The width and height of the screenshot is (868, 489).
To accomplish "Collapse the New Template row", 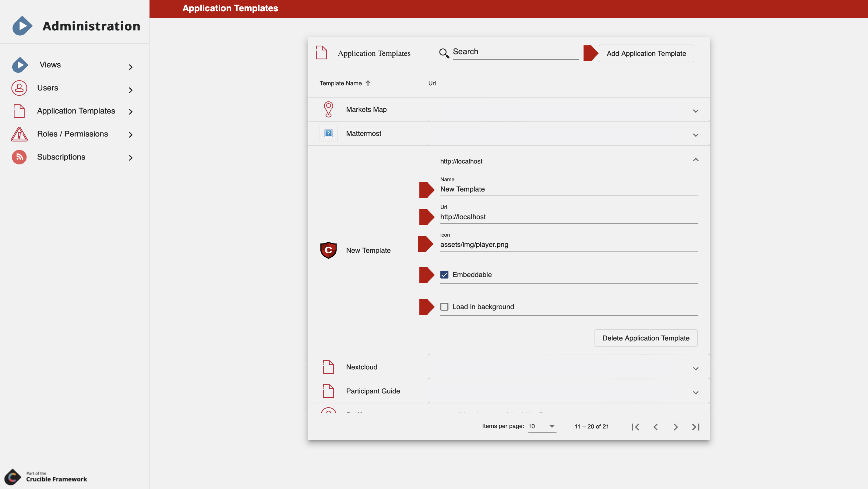I will click(696, 160).
